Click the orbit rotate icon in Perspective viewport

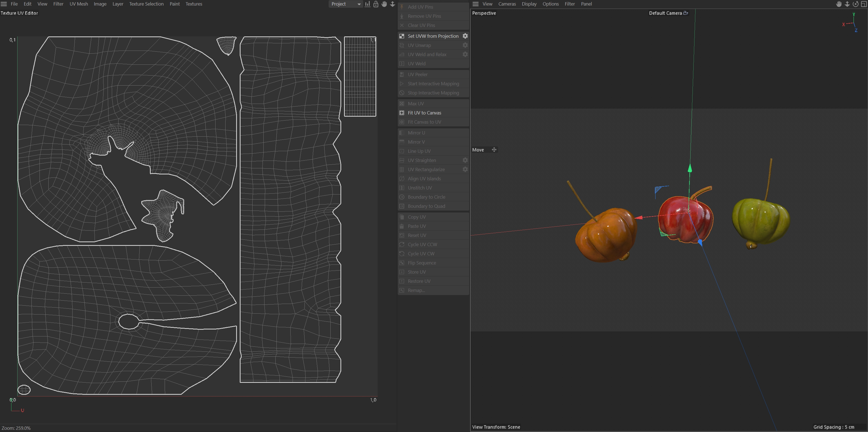[x=855, y=4]
